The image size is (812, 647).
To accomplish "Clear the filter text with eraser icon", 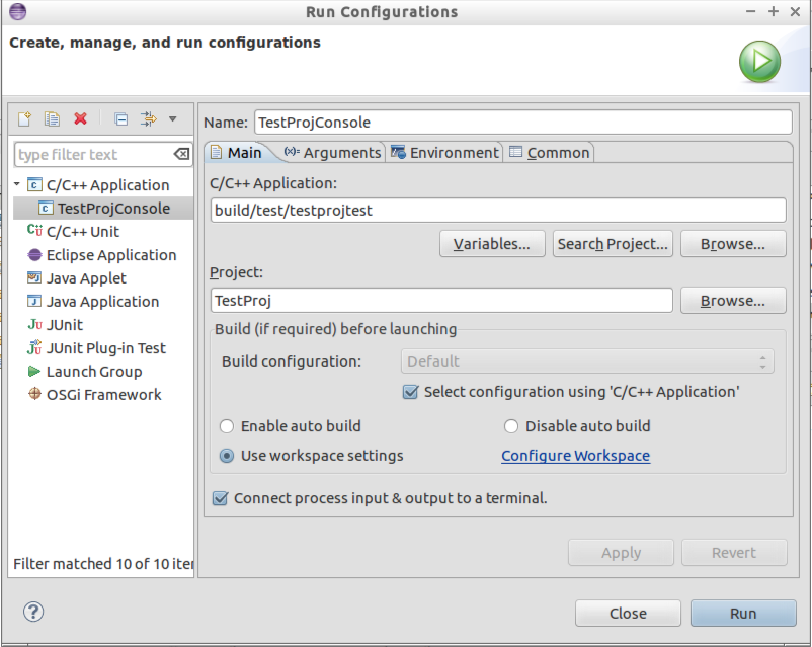I will (x=181, y=154).
